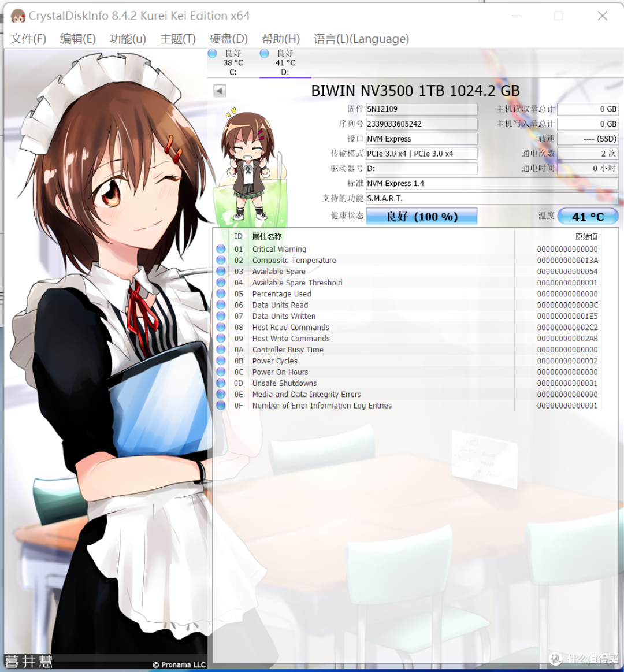This screenshot has width=624, height=672.
Task: Click the © Pronama LLC copyright text
Action: pyautogui.click(x=179, y=664)
